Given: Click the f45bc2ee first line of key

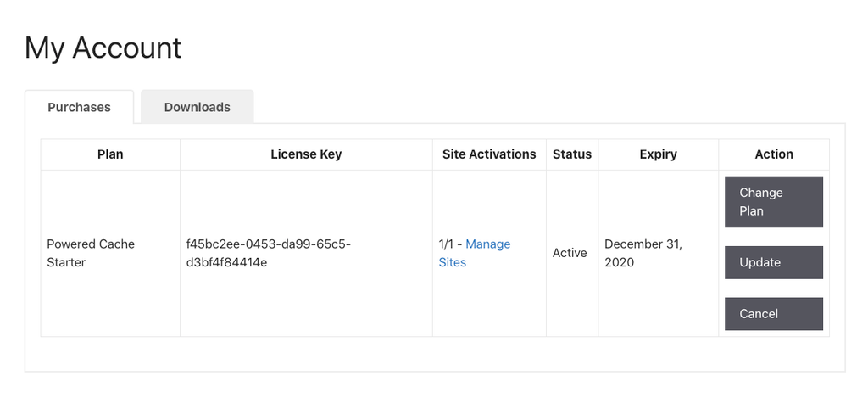Looking at the screenshot, I should point(269,244).
